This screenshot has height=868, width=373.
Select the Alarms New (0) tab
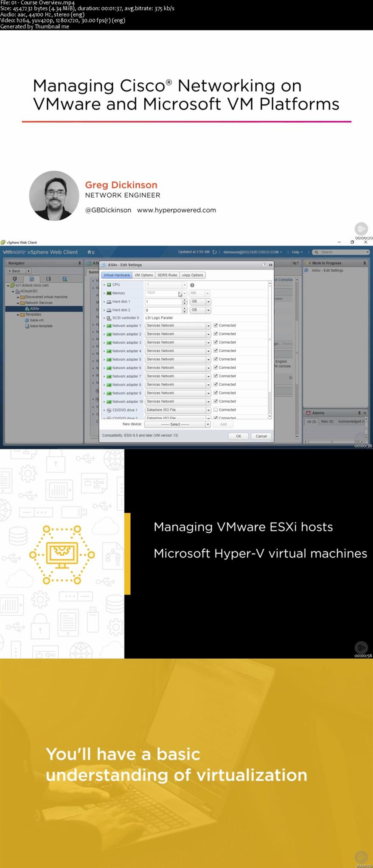(327, 422)
